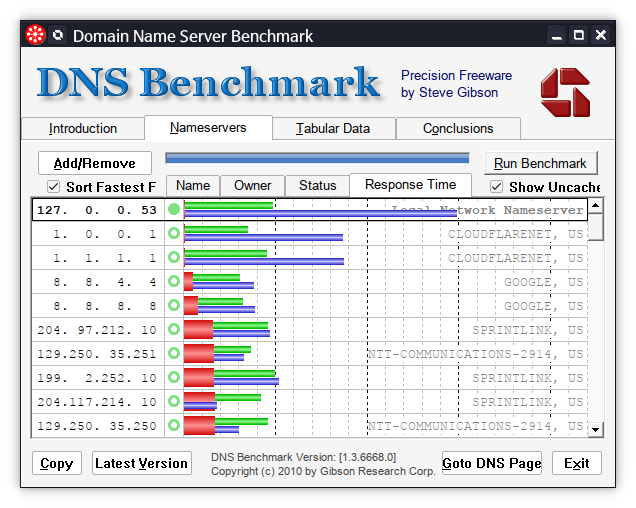The image size is (636, 508).
Task: Open the Tabular Data tab
Action: 333,129
